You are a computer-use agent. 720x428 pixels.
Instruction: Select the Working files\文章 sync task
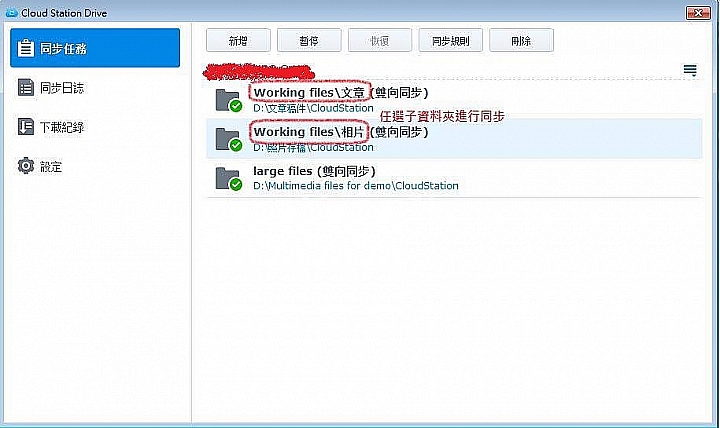pyautogui.click(x=454, y=100)
